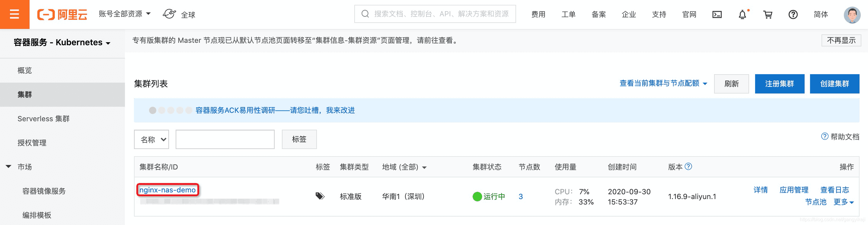Open the shopping cart
This screenshot has width=868, height=225.
pos(767,14)
